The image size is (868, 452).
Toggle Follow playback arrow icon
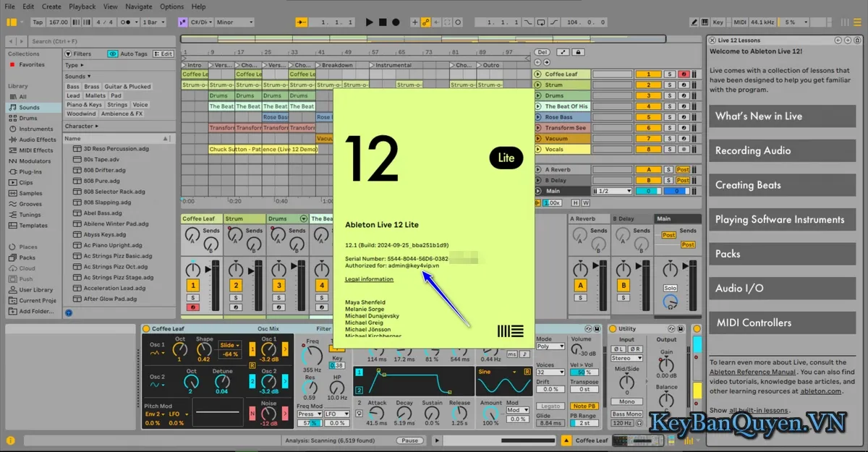pyautogui.click(x=303, y=22)
